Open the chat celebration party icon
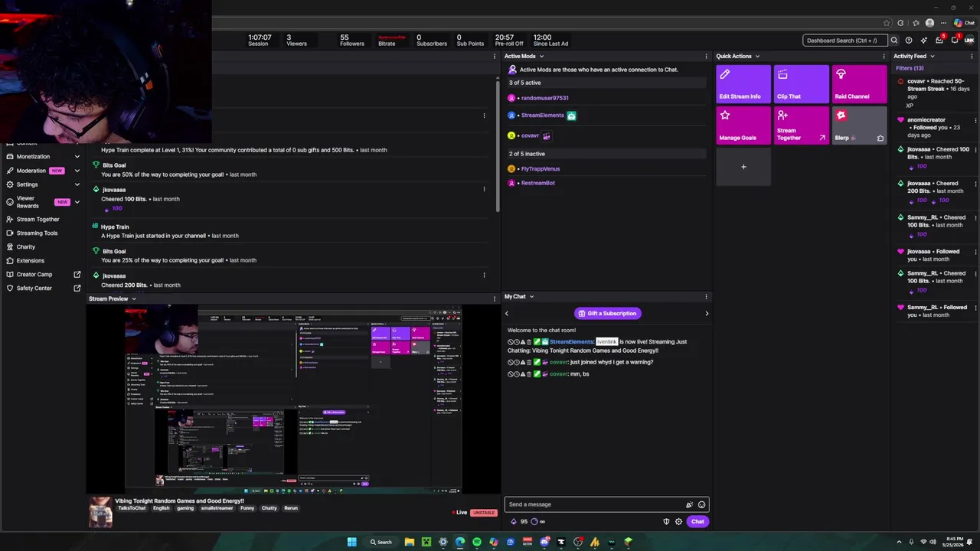Screen dimensions: 980x551 (689, 504)
